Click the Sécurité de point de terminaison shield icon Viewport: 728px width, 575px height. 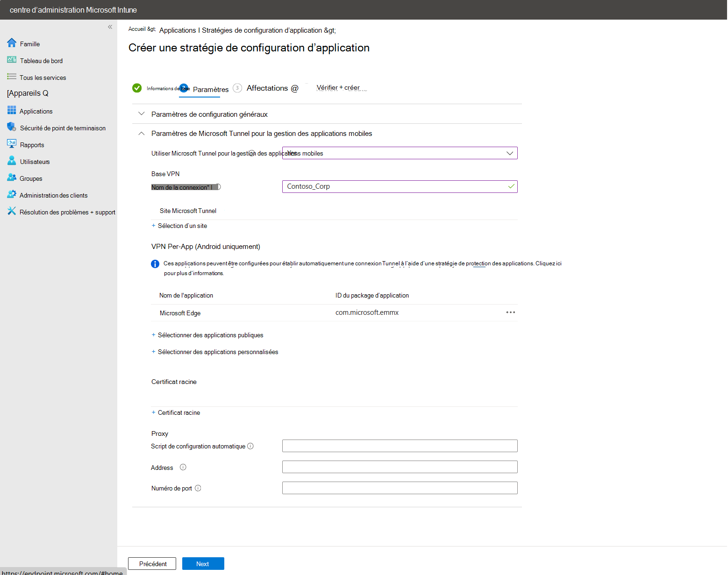tap(12, 127)
